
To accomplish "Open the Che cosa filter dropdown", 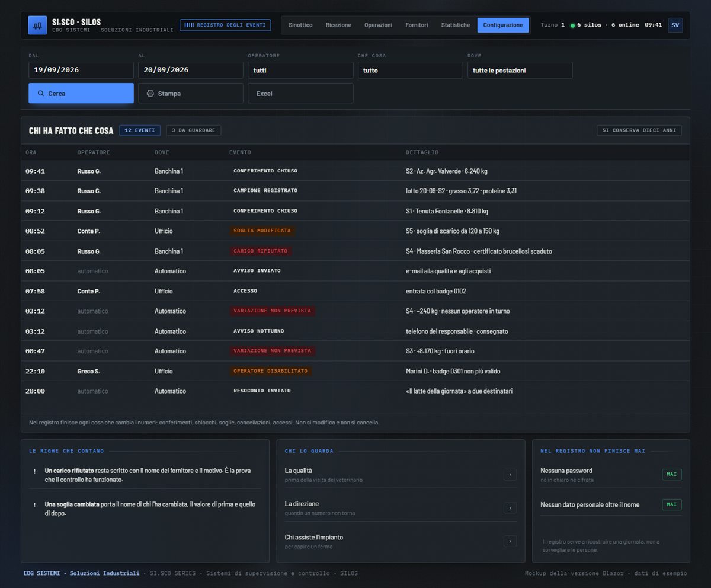I will (410, 70).
